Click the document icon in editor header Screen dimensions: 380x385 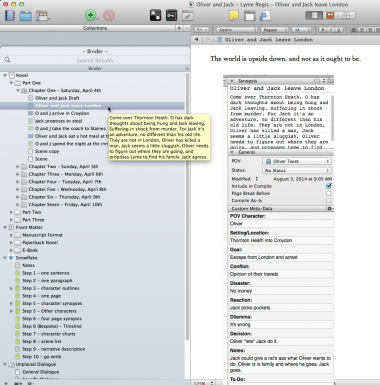click(x=219, y=40)
